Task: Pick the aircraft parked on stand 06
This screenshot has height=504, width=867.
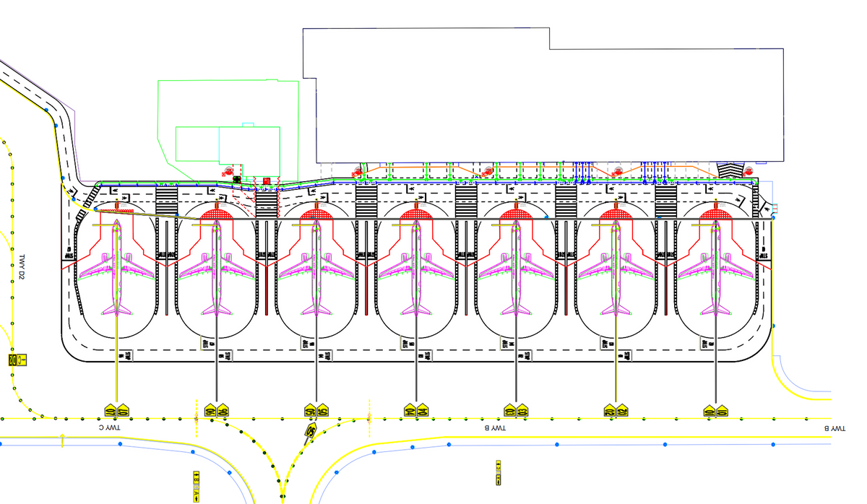Action: [x=216, y=268]
